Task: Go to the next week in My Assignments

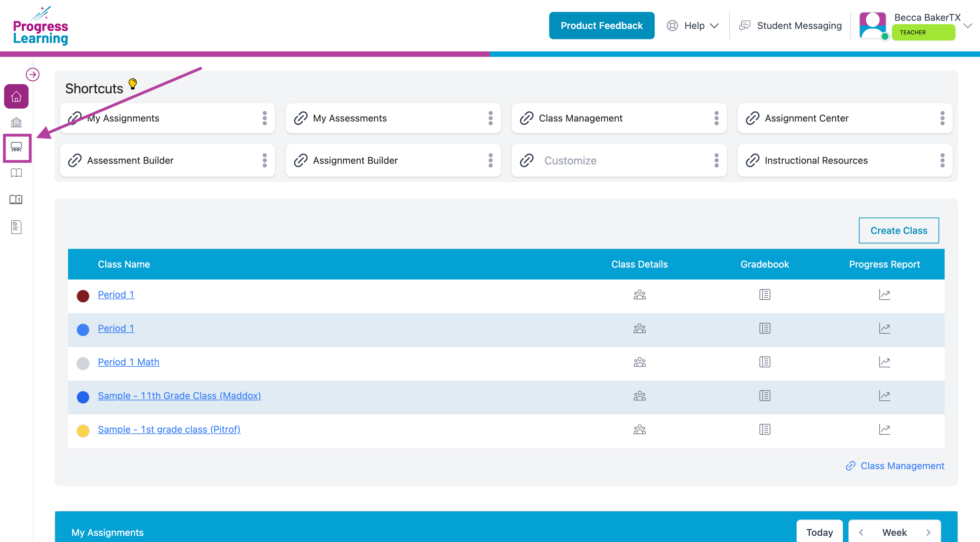Action: coord(928,532)
